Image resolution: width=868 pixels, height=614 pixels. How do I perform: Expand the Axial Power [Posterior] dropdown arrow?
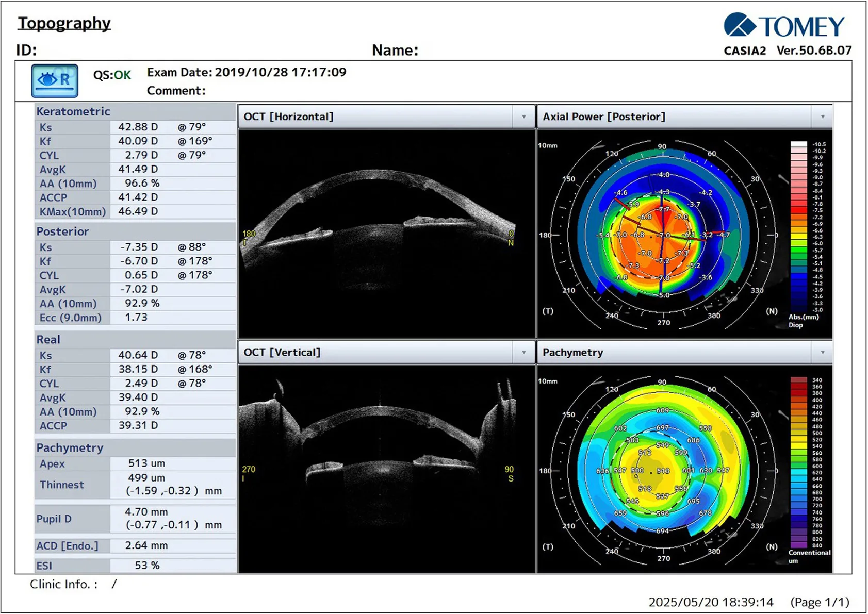822,117
